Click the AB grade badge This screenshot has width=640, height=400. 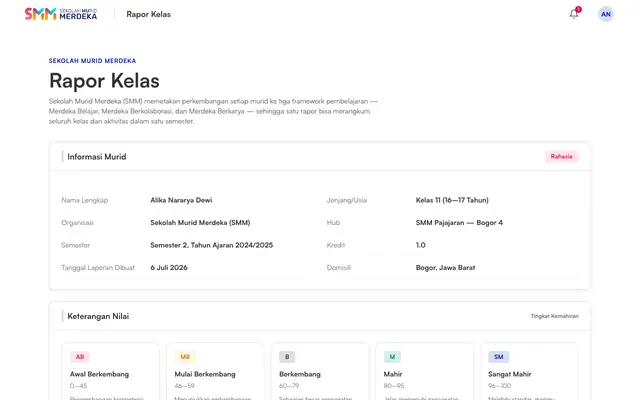[80, 357]
